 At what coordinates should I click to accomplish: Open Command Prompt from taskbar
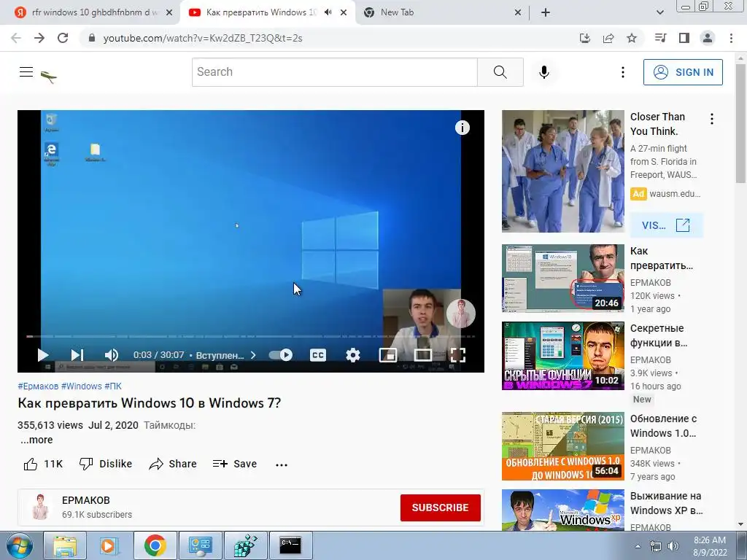290,545
